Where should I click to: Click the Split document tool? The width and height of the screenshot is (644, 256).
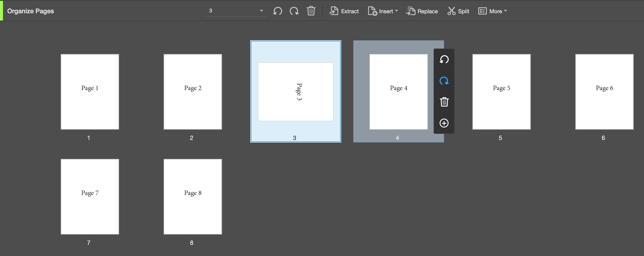[x=458, y=11]
